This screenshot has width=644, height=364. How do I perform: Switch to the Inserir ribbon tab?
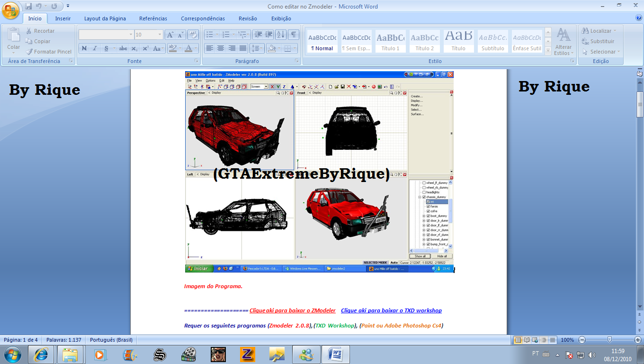[x=63, y=18]
